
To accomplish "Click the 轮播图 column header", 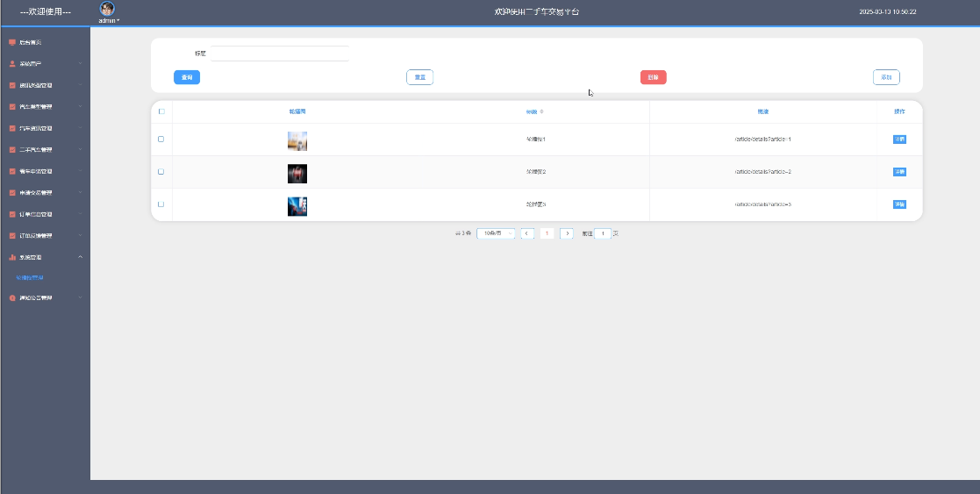I will pyautogui.click(x=297, y=112).
